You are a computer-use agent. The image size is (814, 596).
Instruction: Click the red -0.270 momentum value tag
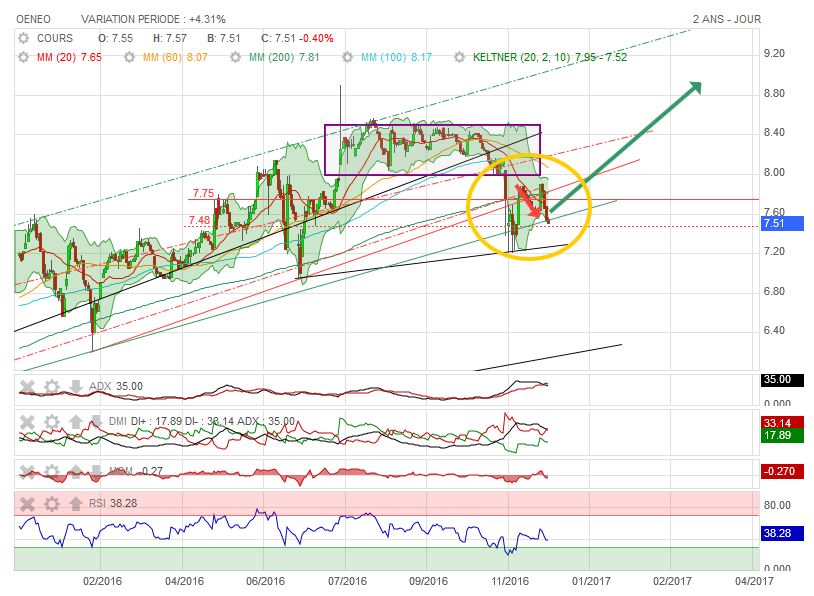(782, 472)
